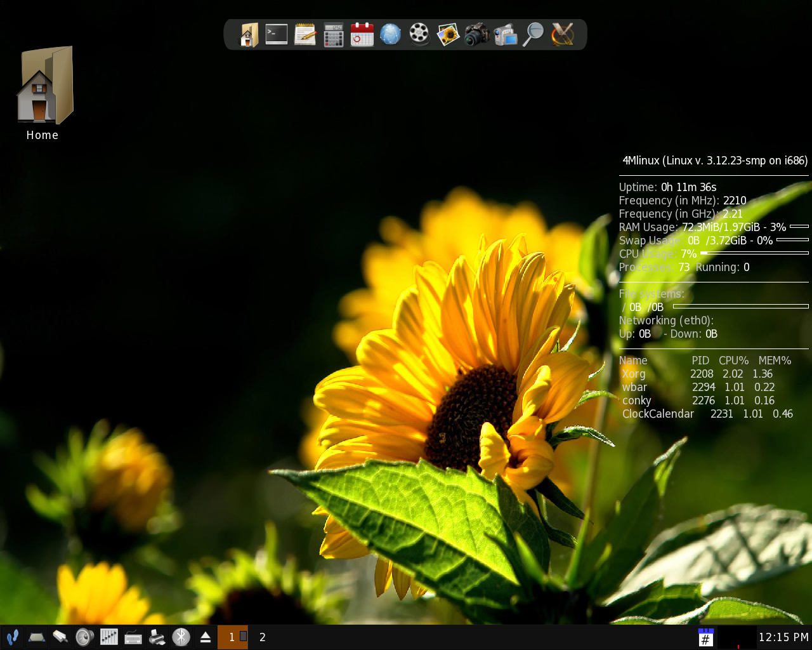Click the magnifying glass search icon
This screenshot has width=812, height=650.
[534, 34]
